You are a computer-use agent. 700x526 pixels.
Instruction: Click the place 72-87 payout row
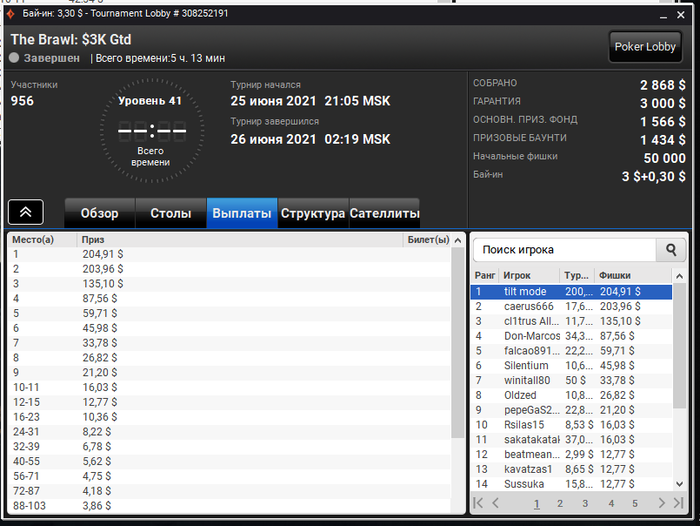229,491
